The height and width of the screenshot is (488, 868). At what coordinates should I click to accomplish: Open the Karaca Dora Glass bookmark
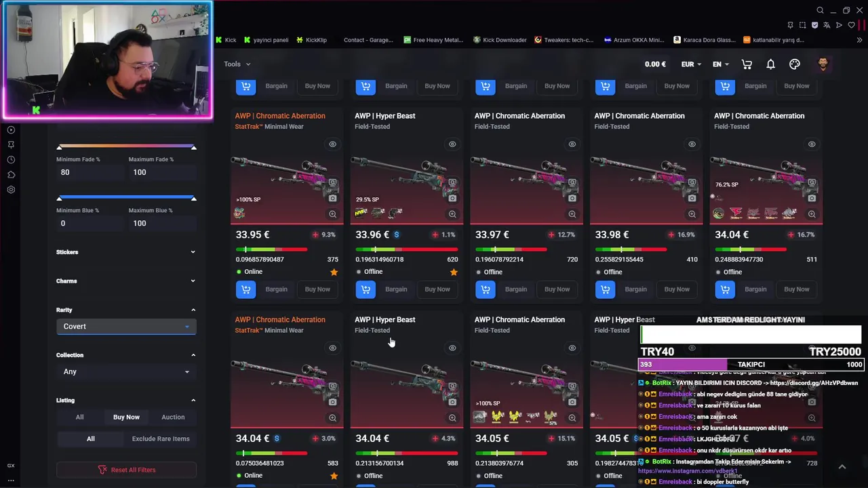pos(704,40)
